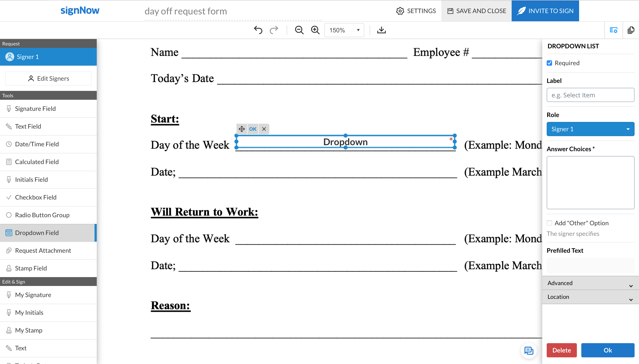Expand the Advanced section
The image size is (639, 364).
(x=590, y=283)
